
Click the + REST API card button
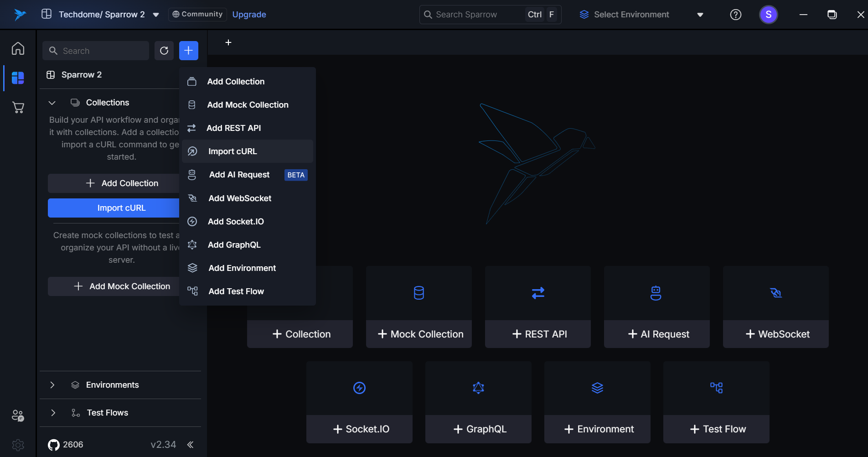click(x=538, y=334)
